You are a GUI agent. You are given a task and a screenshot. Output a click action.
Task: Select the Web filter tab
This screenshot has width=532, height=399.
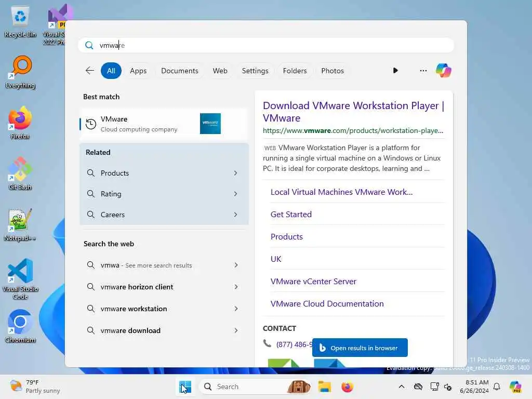click(220, 71)
